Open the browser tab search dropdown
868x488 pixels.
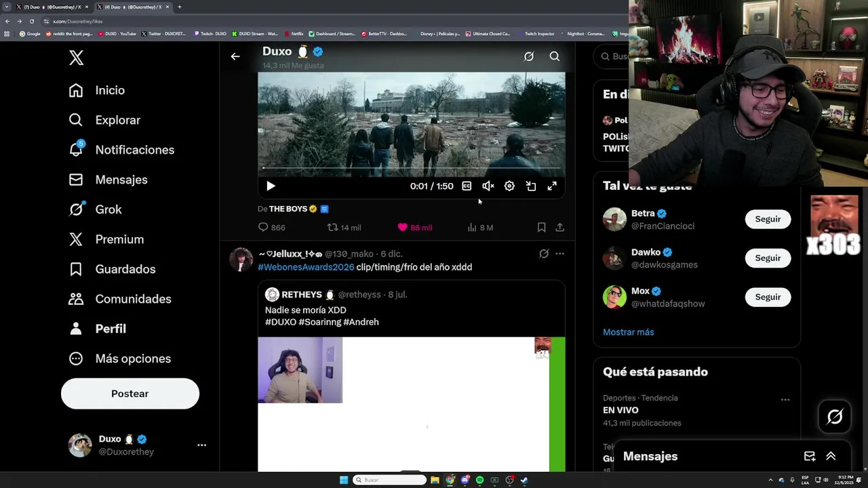(x=7, y=7)
